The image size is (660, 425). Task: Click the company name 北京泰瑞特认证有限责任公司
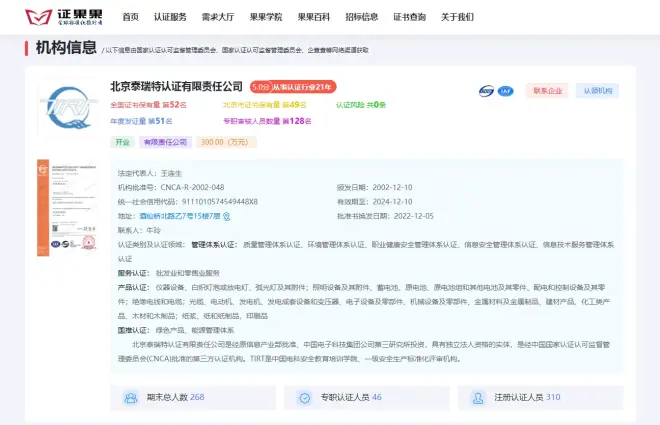176,87
